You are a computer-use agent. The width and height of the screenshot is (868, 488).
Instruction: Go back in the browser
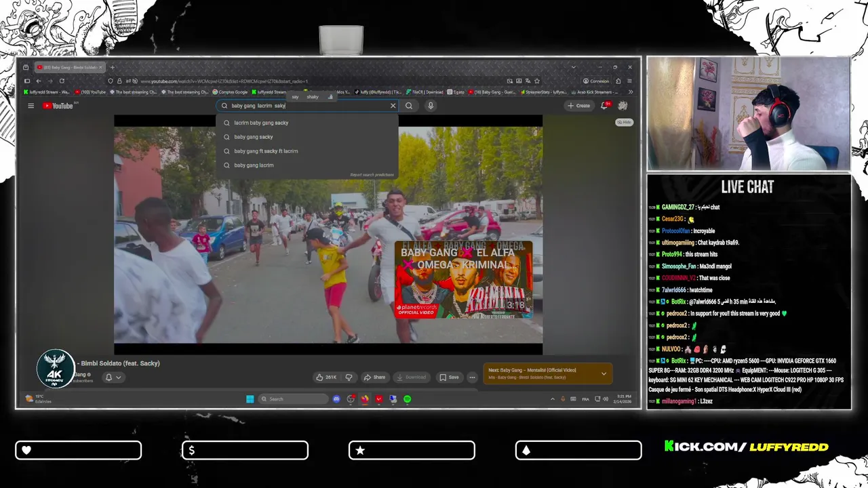[39, 81]
